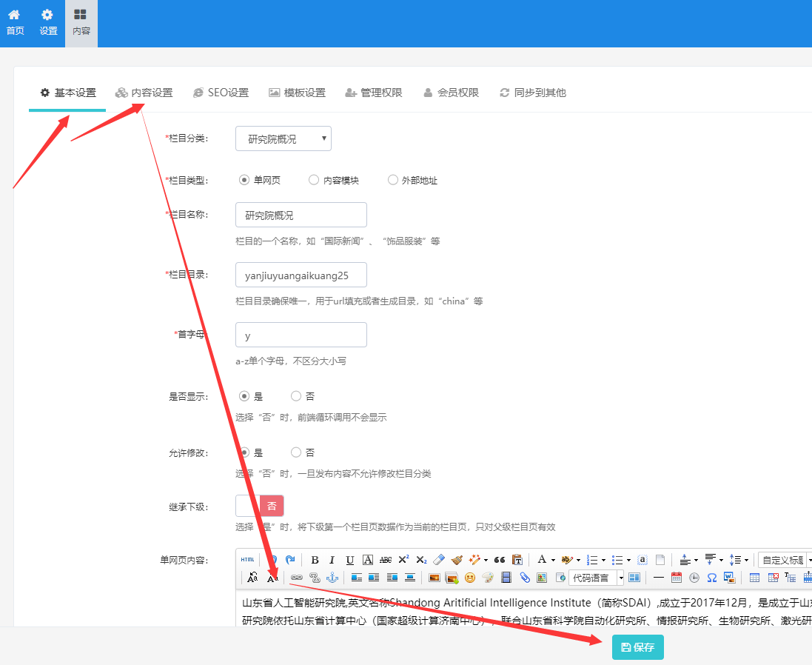Click the 栏目名称 input field
The height and width of the screenshot is (665, 812).
pos(301,215)
